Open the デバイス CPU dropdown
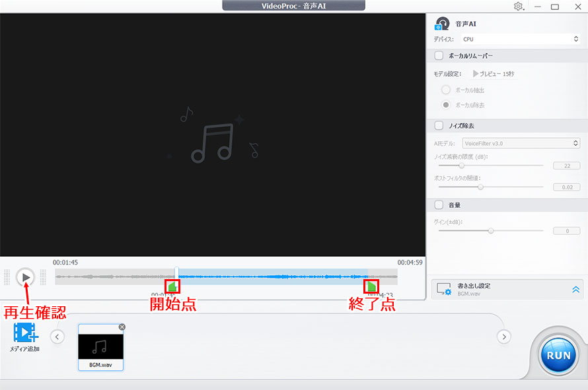Image resolution: width=588 pixels, height=390 pixels. (x=521, y=40)
